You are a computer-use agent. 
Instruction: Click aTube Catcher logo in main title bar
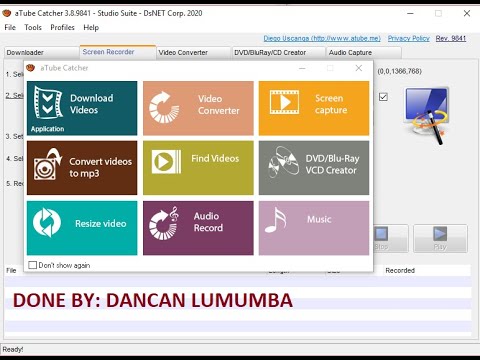[x=7, y=13]
